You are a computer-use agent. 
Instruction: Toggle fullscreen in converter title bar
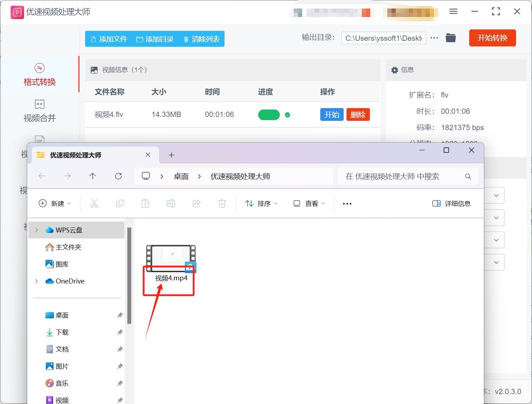pos(496,11)
